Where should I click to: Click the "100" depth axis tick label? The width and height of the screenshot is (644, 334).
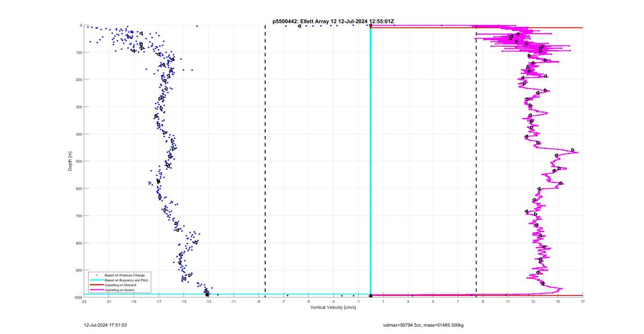(78, 53)
